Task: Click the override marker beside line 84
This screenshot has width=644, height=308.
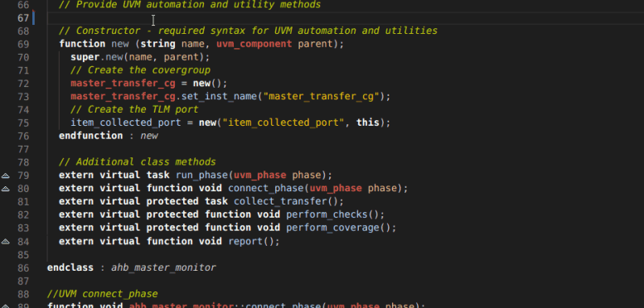Action: click(x=5, y=242)
